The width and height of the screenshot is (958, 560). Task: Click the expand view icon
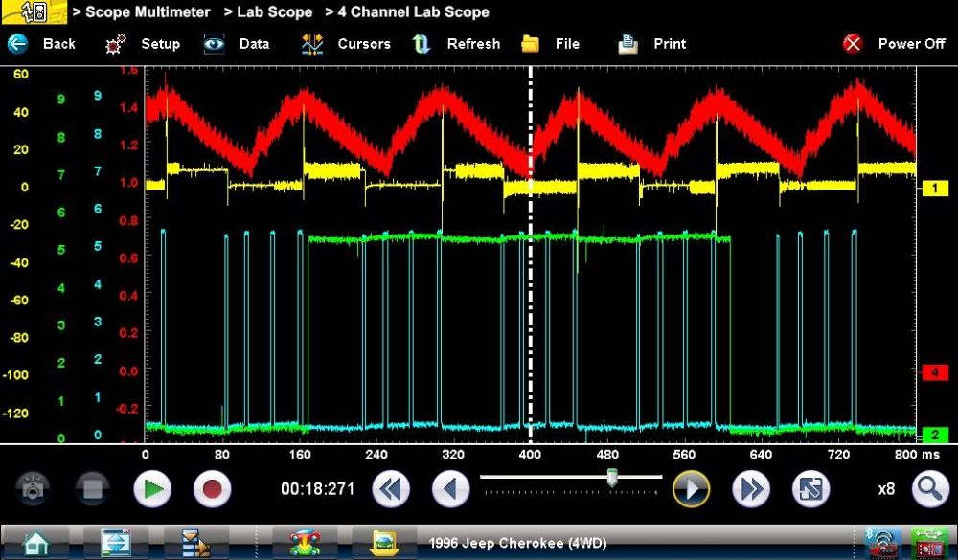(x=810, y=489)
